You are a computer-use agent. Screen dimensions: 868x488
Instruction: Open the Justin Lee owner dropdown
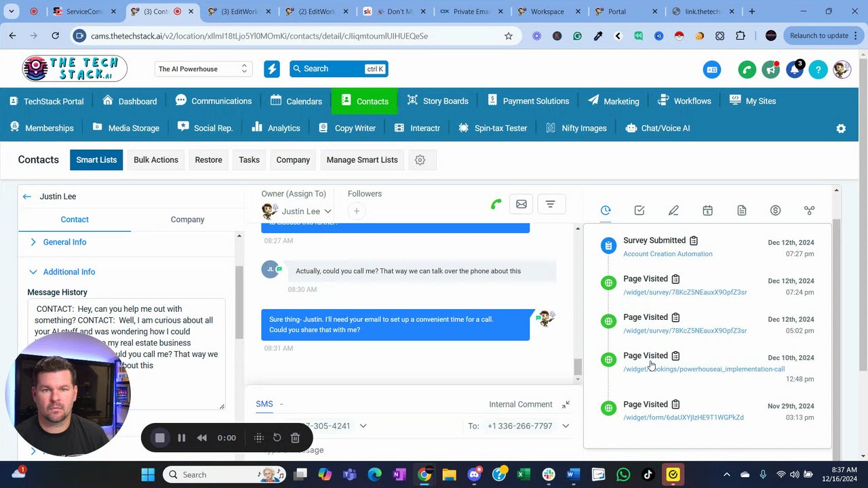coord(298,211)
